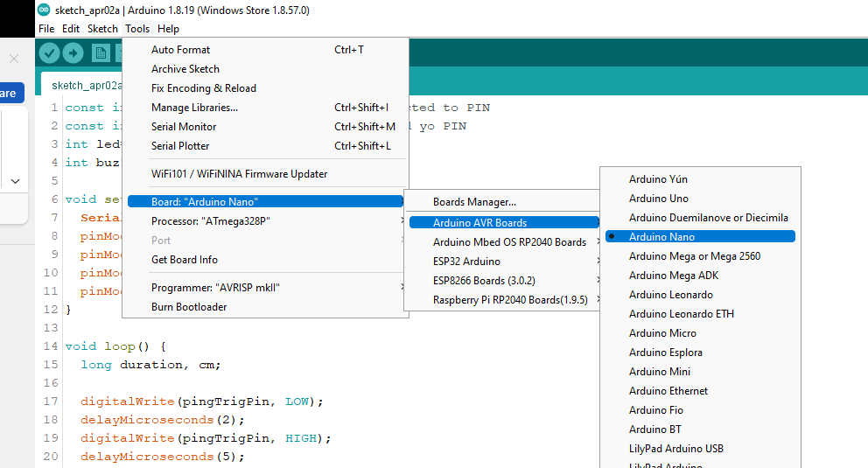Choose Arduino Uno from board list
Image resolution: width=868 pixels, height=468 pixels.
[x=658, y=199]
